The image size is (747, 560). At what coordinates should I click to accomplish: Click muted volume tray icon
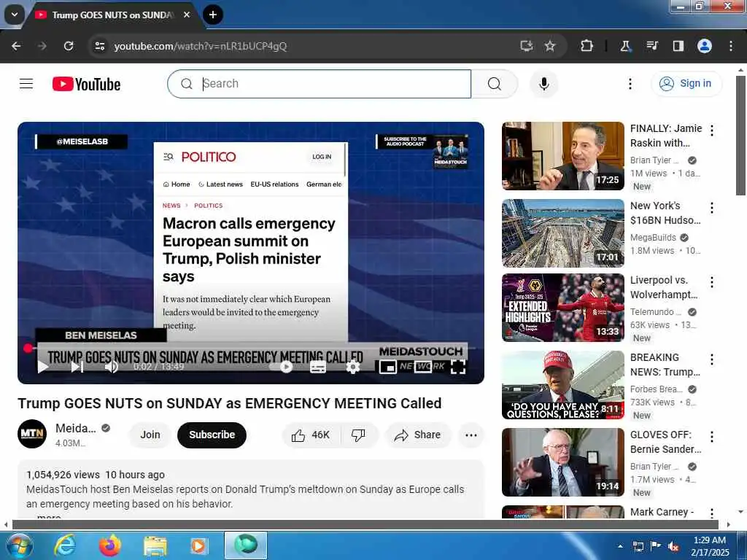(673, 546)
